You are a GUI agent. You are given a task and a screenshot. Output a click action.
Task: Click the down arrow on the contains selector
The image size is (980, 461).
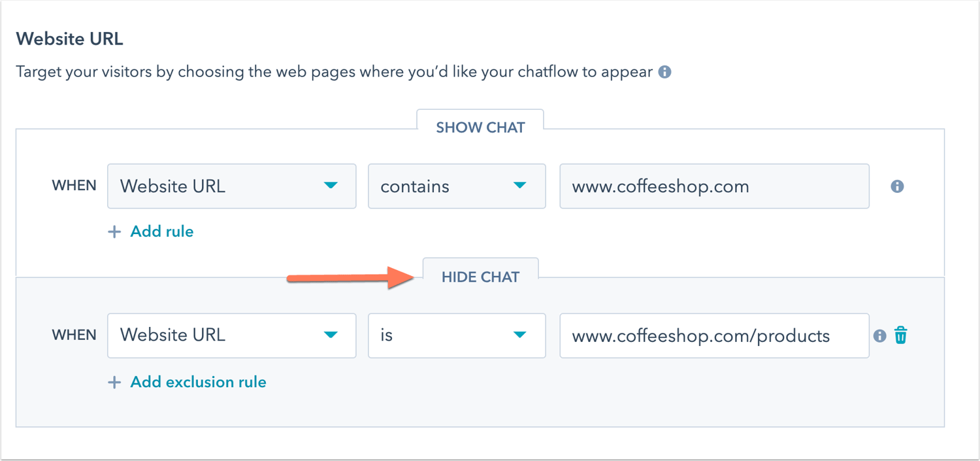[x=519, y=186]
